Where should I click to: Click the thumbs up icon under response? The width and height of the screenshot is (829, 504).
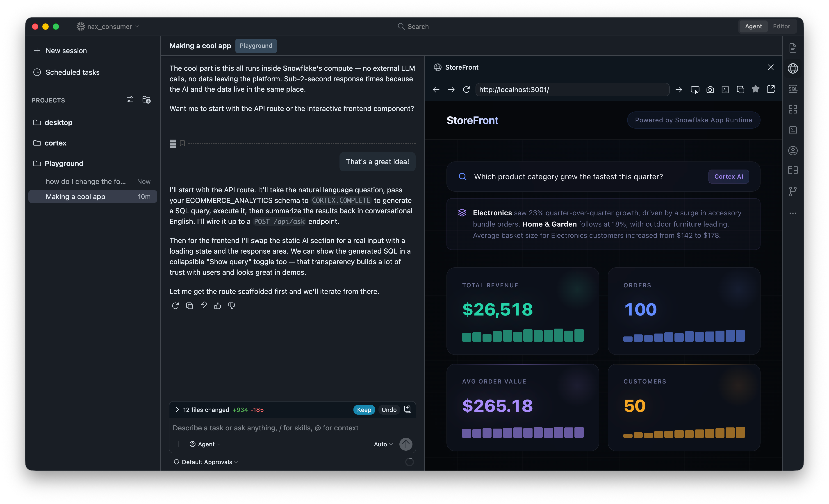click(218, 306)
